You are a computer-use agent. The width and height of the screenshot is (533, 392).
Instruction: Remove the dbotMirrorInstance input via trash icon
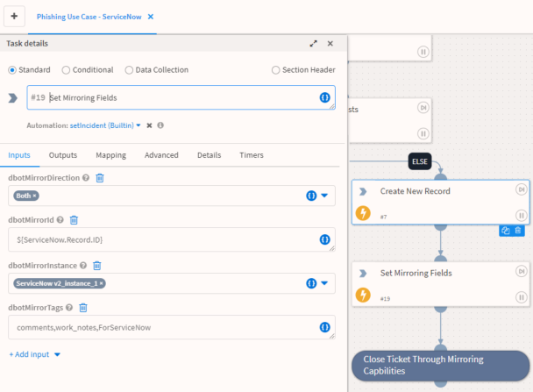coord(97,265)
